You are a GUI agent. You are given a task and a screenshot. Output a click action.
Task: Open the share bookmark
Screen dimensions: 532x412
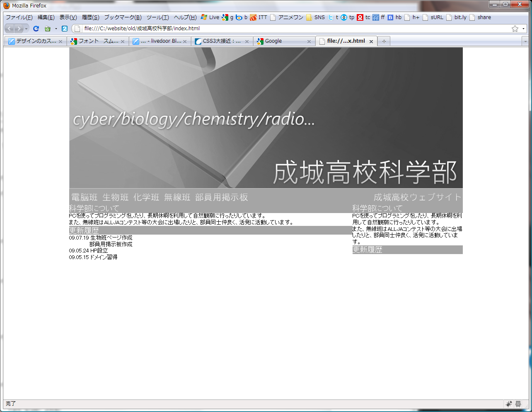(480, 17)
